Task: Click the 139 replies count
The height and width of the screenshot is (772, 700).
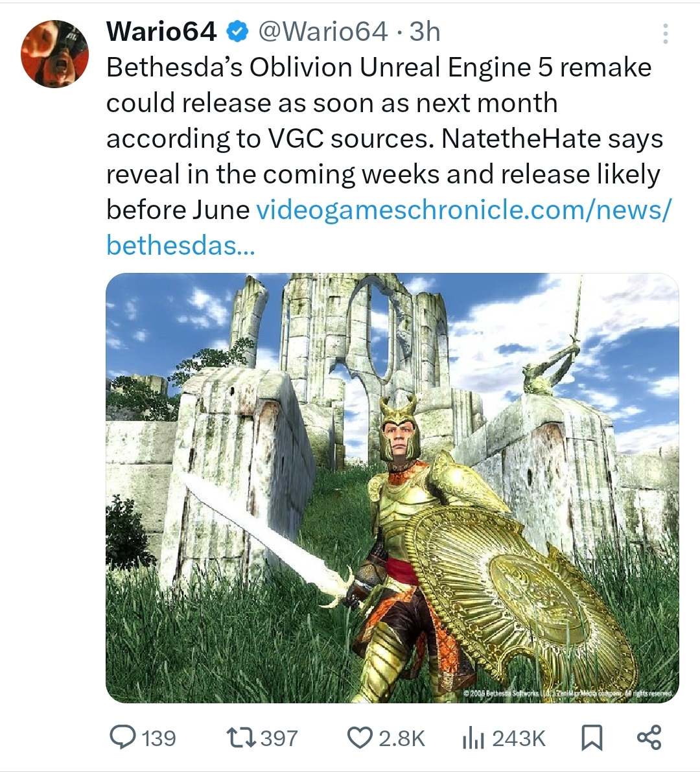Action: click(x=159, y=738)
